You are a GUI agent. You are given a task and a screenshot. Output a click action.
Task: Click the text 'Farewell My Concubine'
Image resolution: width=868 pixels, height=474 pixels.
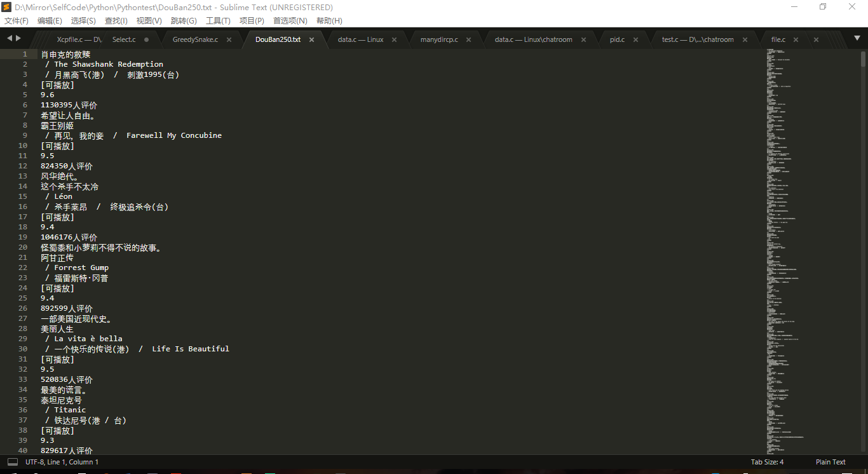click(174, 135)
